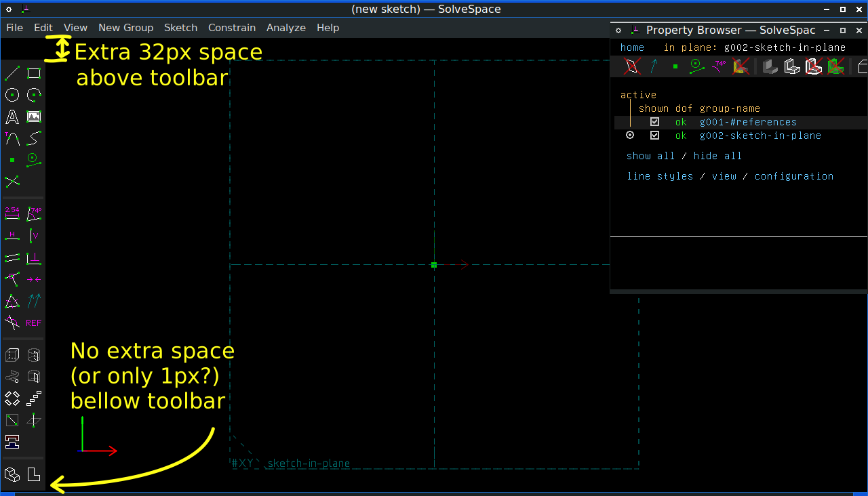Apply the 74-degree angle constraint
The width and height of the screenshot is (868, 496).
(x=33, y=212)
